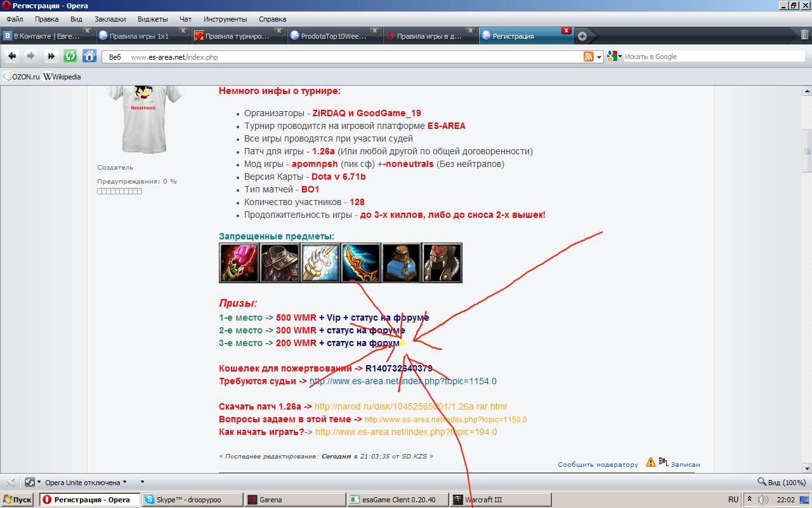
Task: Open the Windows 'Пуск' start button
Action: (18, 500)
